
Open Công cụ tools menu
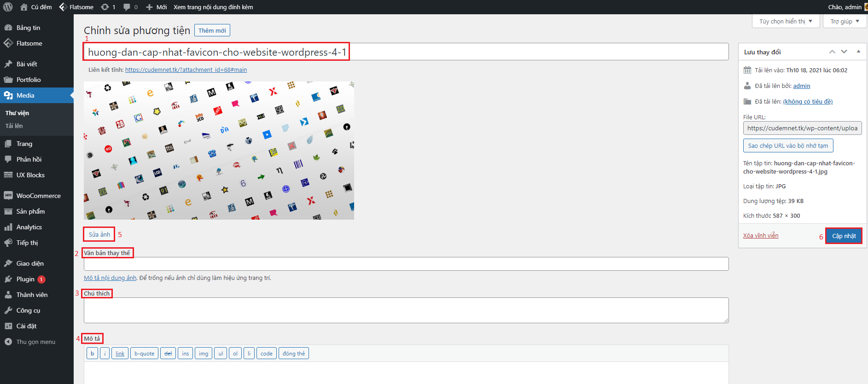(x=37, y=310)
